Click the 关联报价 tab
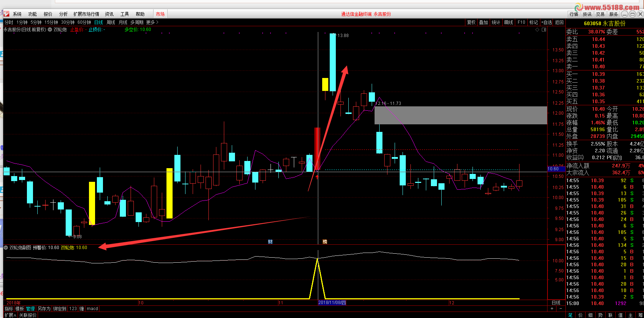This screenshot has width=644, height=318. [28, 315]
